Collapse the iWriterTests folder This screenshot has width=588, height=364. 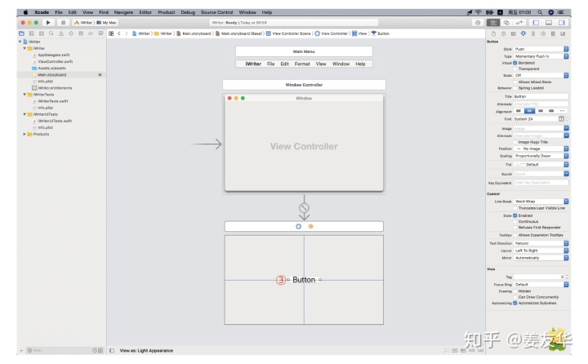point(24,95)
